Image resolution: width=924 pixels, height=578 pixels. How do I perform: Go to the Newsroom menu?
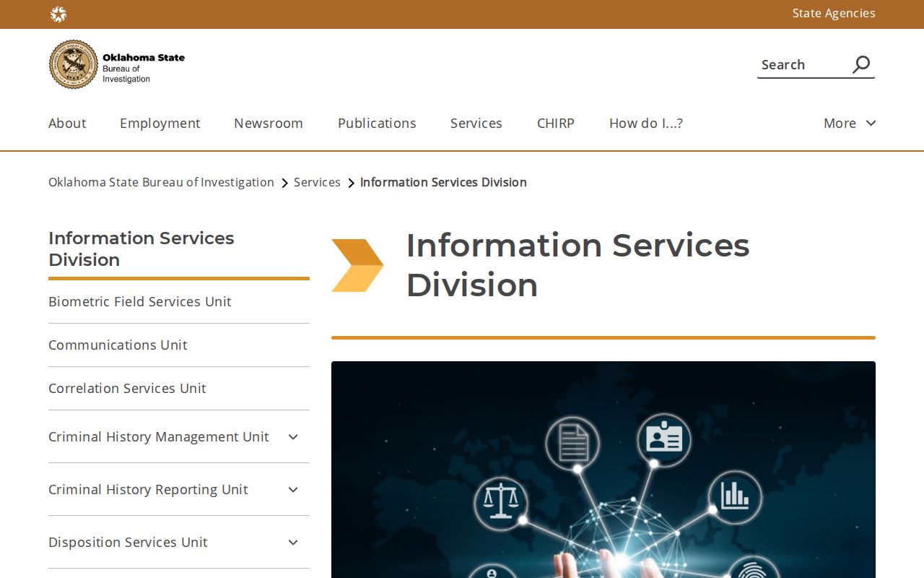[269, 123]
